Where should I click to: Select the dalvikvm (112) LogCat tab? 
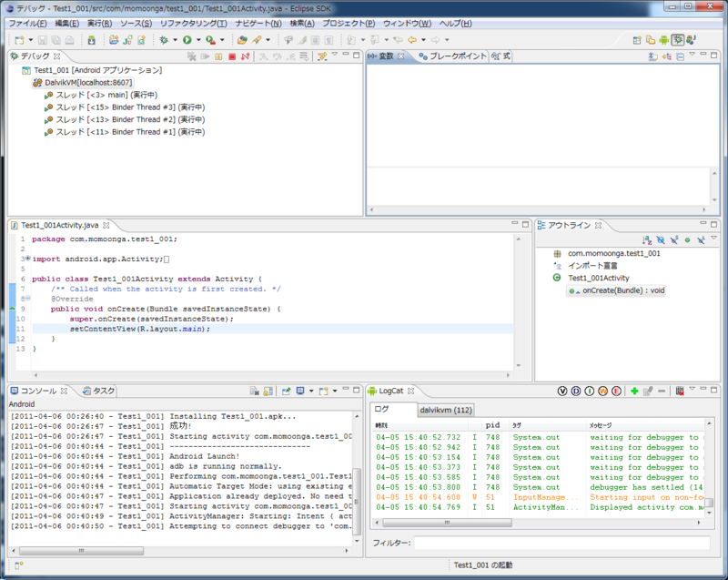tap(445, 410)
